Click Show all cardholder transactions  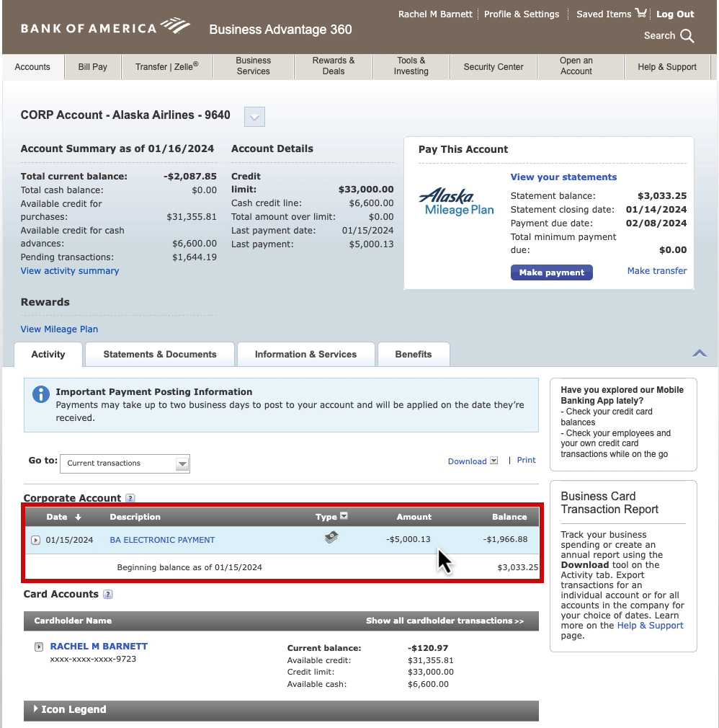pyautogui.click(x=445, y=621)
